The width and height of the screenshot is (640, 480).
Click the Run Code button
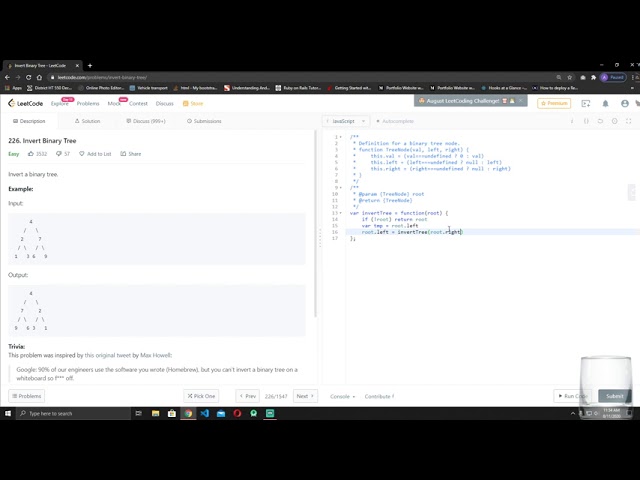tap(573, 396)
